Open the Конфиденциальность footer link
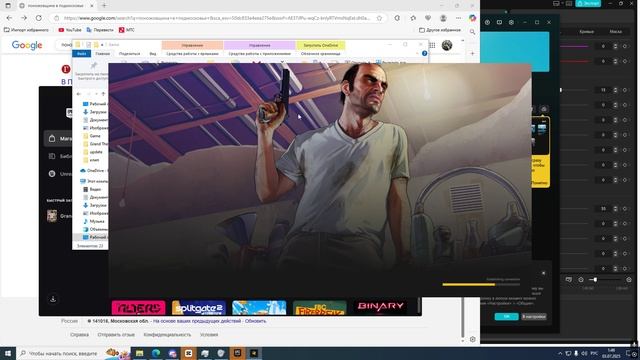The image size is (640, 360). (167, 335)
